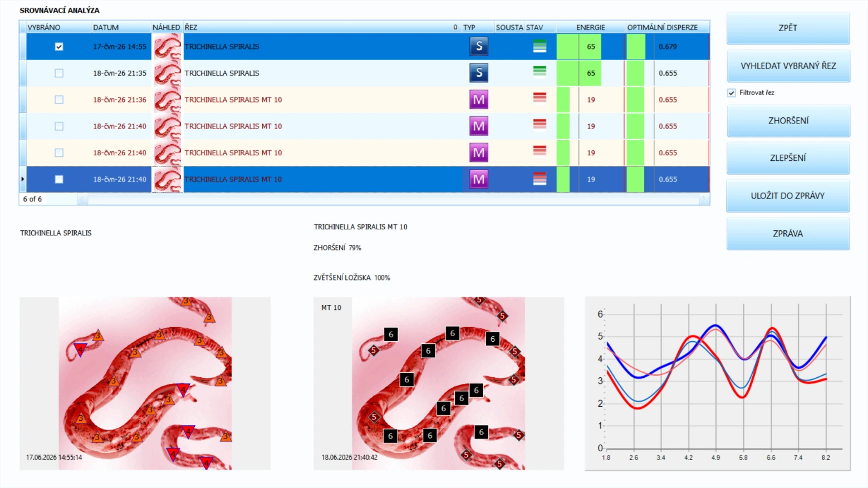Select TRICHINELLA SPIRALIS MT 10 in the 21:36 row
Viewport: 868px width, 488px height.
[x=233, y=100]
